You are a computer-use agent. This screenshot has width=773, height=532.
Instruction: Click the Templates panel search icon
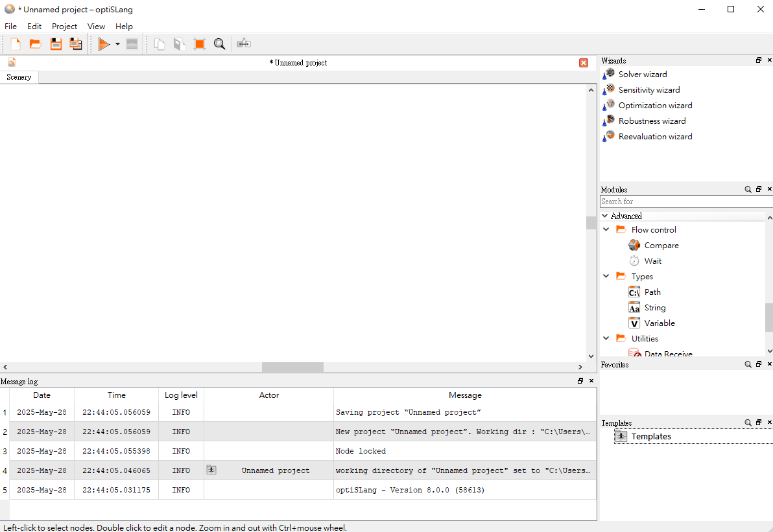click(x=748, y=422)
